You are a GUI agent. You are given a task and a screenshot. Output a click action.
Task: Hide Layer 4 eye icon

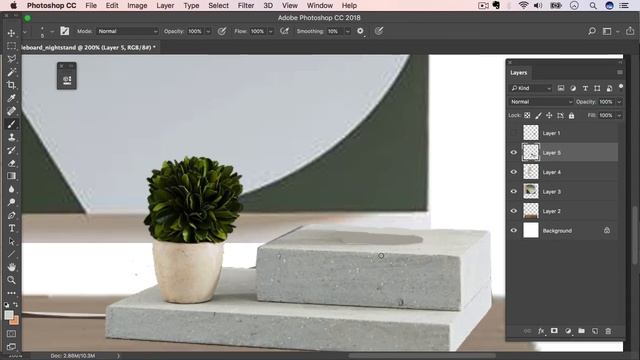[514, 172]
